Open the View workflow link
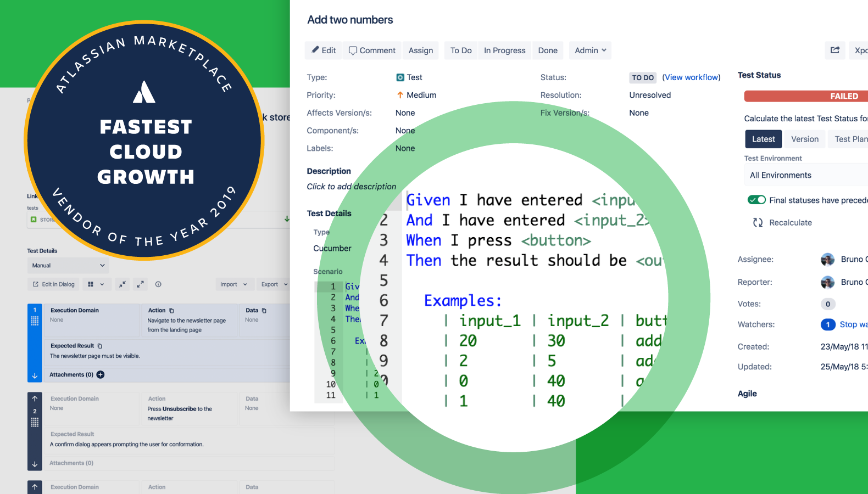The width and height of the screenshot is (868, 494). (x=691, y=77)
